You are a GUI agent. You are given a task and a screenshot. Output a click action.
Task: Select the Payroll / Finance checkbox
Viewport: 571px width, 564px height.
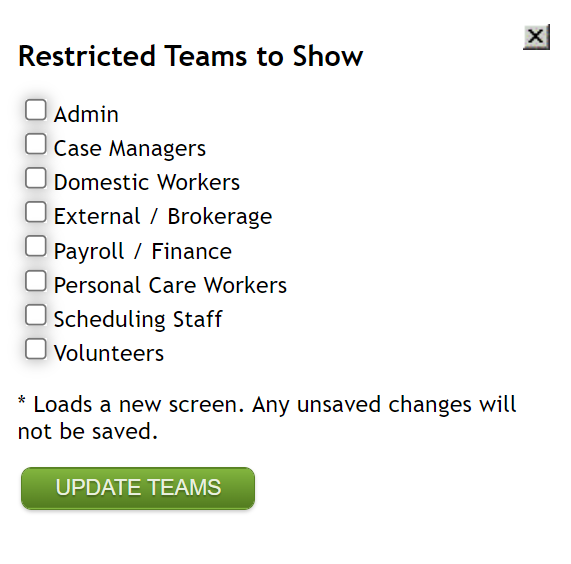click(36, 246)
